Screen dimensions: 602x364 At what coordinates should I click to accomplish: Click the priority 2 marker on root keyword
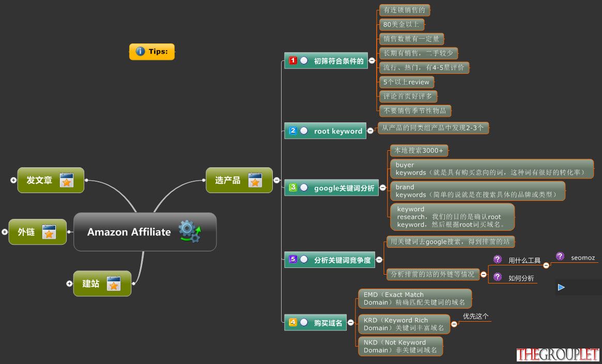point(294,131)
